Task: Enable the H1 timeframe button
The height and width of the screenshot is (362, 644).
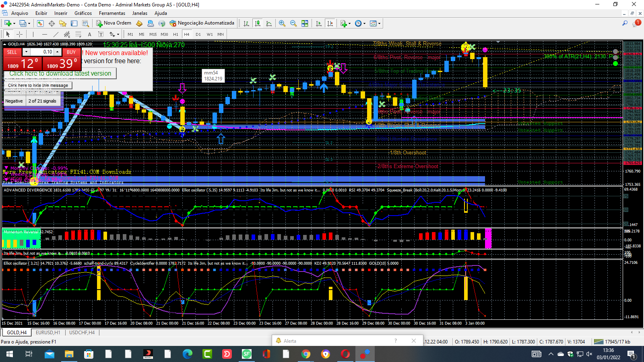Action: [175, 34]
